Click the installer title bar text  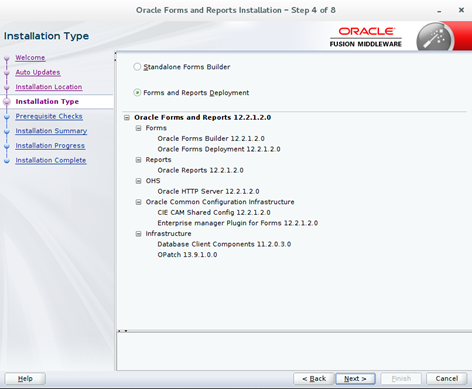pos(236,10)
